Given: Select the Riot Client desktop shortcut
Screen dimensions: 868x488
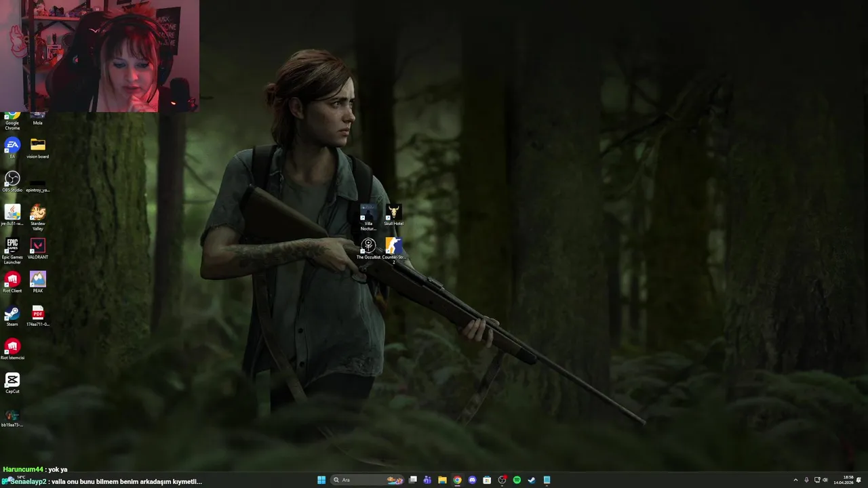Looking at the screenshot, I should (x=12, y=282).
